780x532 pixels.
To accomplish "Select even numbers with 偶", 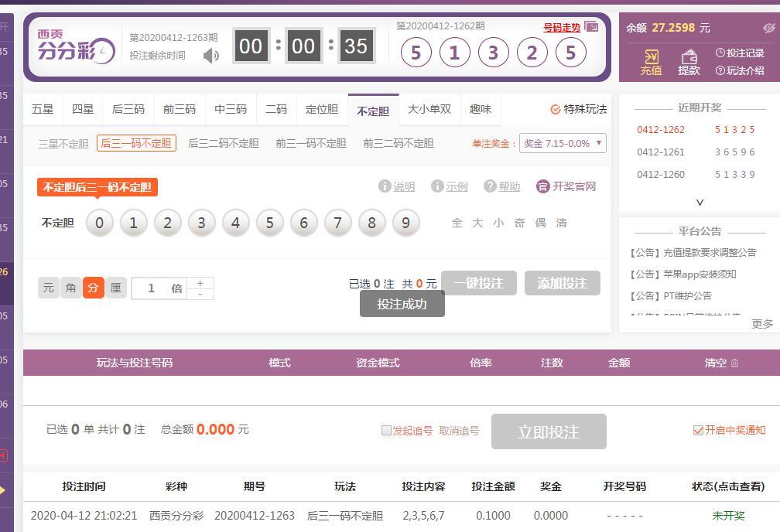I will point(540,223).
